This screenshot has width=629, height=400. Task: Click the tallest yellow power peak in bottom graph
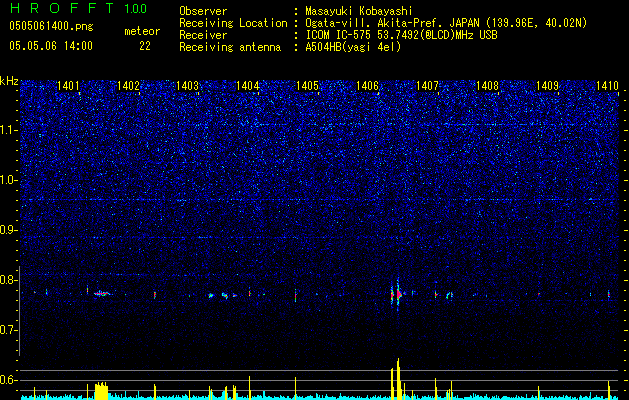pyautogui.click(x=398, y=379)
